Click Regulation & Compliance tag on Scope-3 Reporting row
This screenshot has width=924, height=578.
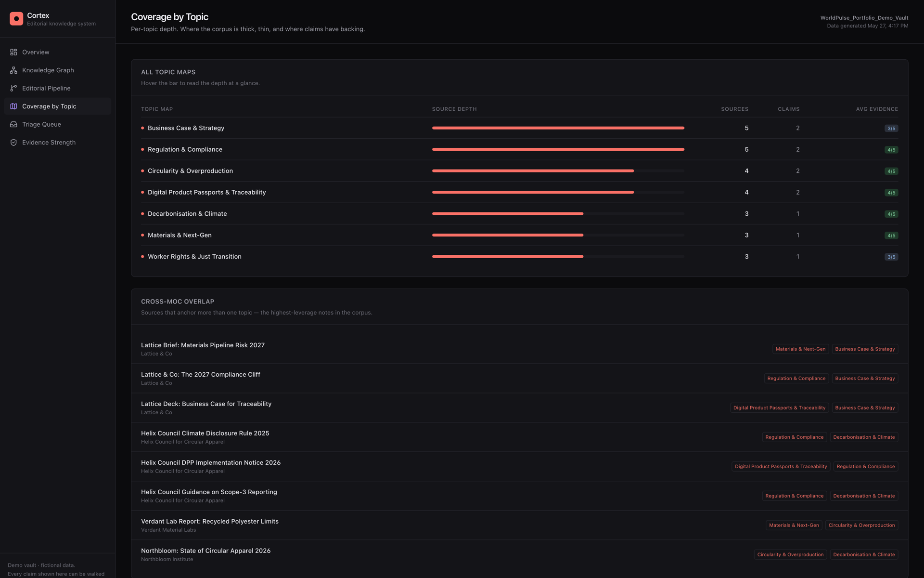coord(794,496)
